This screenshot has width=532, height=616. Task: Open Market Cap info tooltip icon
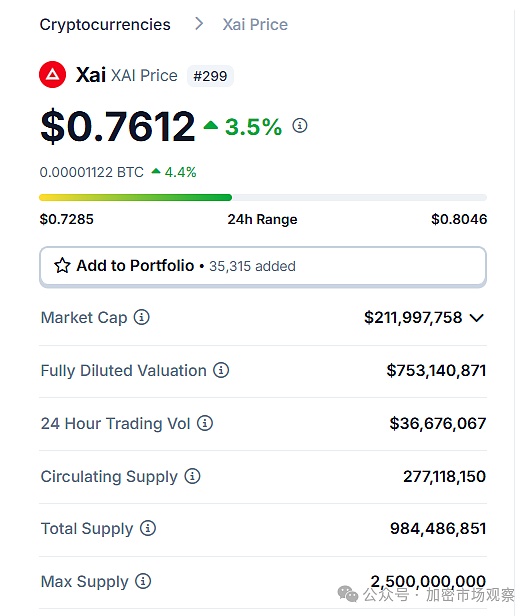point(142,317)
